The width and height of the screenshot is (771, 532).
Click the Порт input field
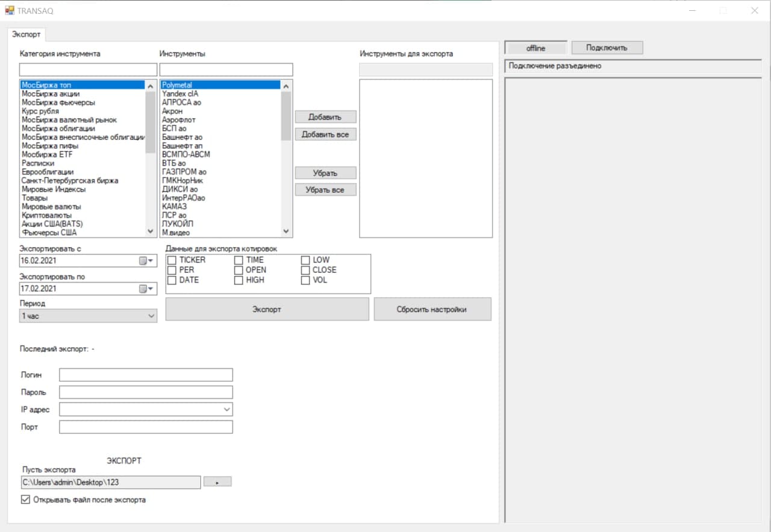click(146, 427)
